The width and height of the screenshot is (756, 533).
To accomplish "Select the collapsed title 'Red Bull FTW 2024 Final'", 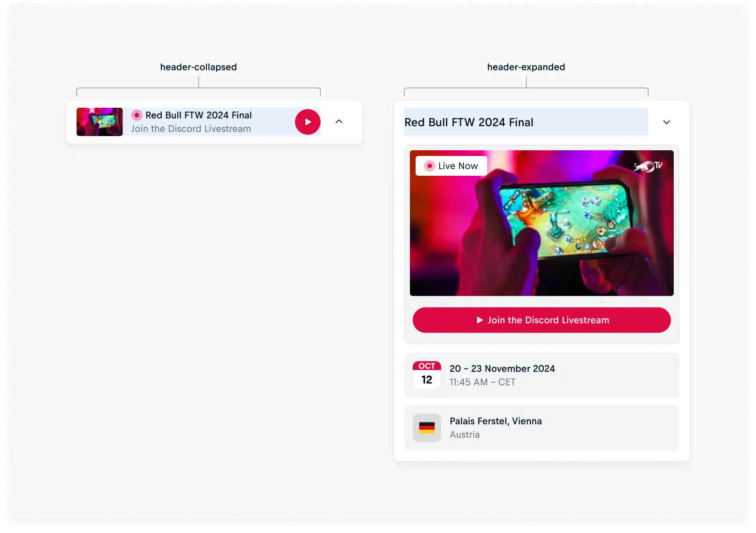I will (199, 115).
